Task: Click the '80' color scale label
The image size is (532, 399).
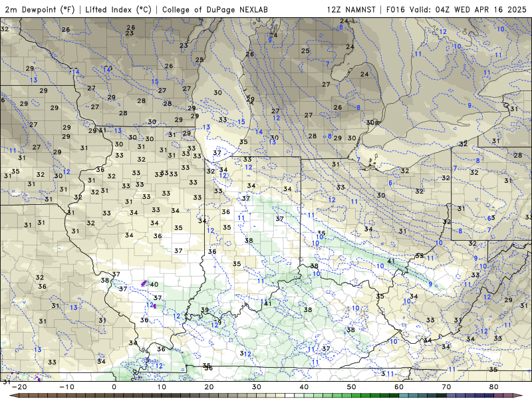Action: coord(494,387)
